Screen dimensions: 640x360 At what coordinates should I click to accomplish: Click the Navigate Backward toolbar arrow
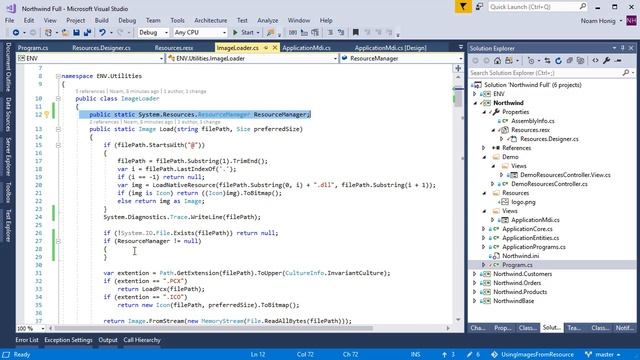[x=16, y=32]
